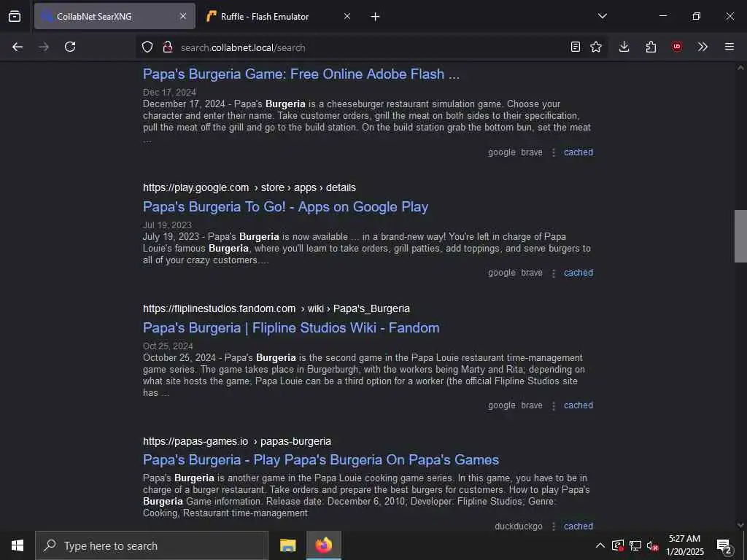This screenshot has width=747, height=560.
Task: Open the Windows Start menu
Action: coord(18,545)
